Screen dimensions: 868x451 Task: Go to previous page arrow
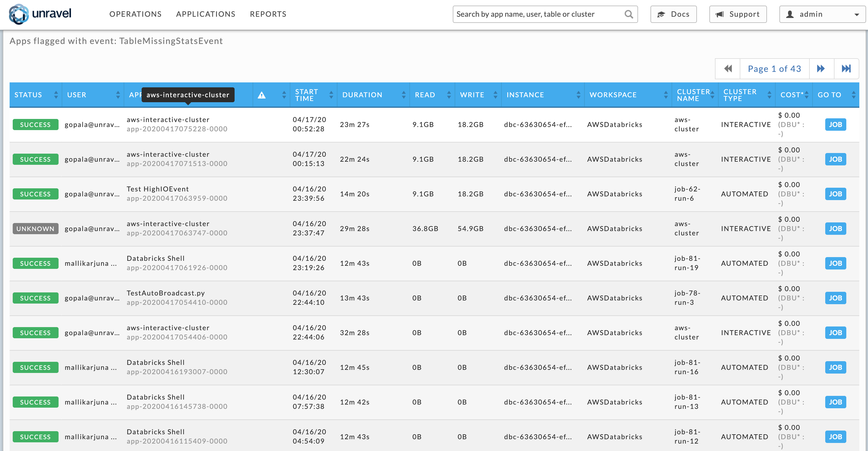coord(728,69)
